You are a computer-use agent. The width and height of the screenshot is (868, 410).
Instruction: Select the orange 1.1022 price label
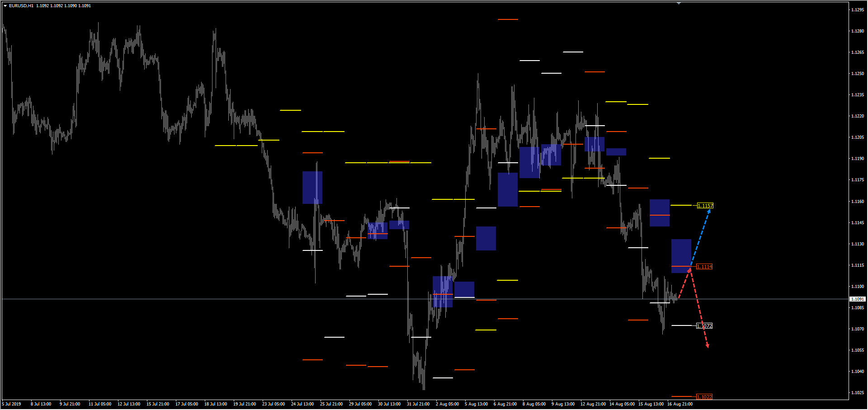click(x=704, y=397)
